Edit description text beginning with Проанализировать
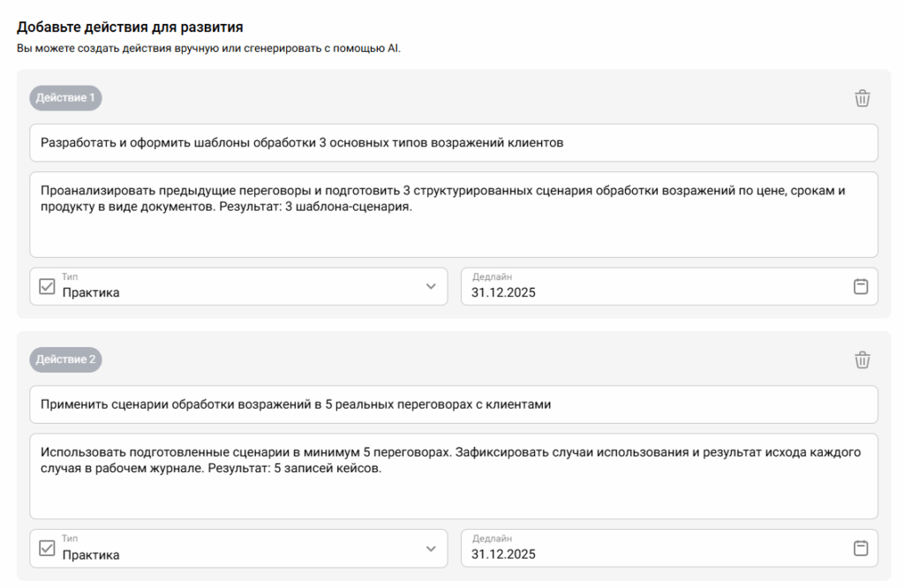Screen dimensions: 904x588 [441, 199]
